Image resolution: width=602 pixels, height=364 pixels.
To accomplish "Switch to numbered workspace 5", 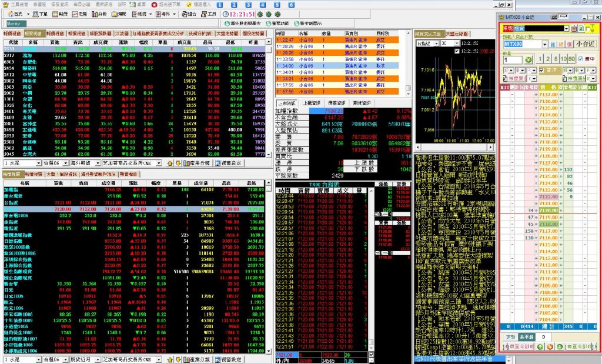I will coord(277,5).
